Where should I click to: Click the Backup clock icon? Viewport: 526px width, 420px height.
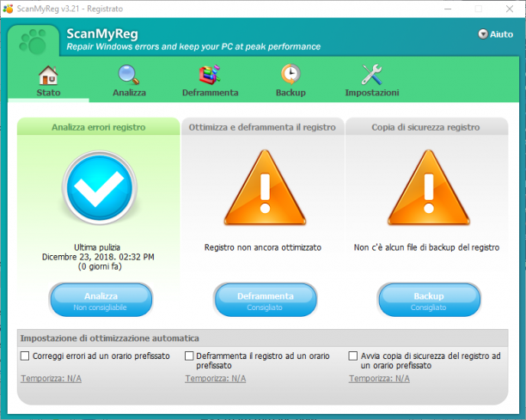coord(291,74)
